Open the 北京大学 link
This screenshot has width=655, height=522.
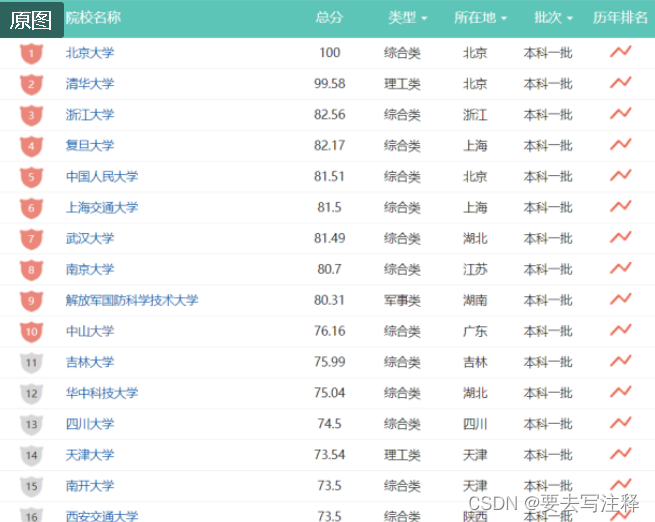click(x=90, y=53)
